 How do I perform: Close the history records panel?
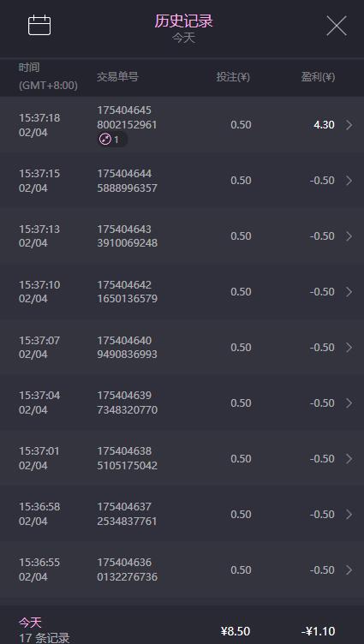tap(337, 26)
